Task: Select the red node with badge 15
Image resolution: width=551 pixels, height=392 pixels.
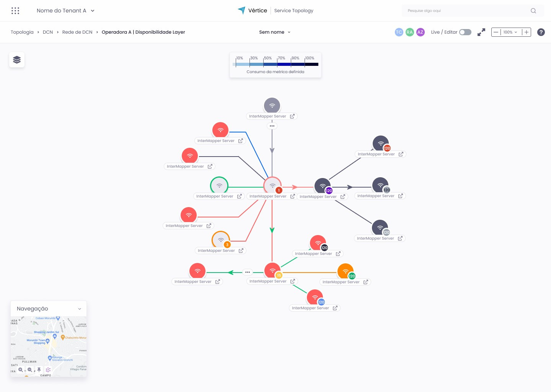Action: point(272,271)
